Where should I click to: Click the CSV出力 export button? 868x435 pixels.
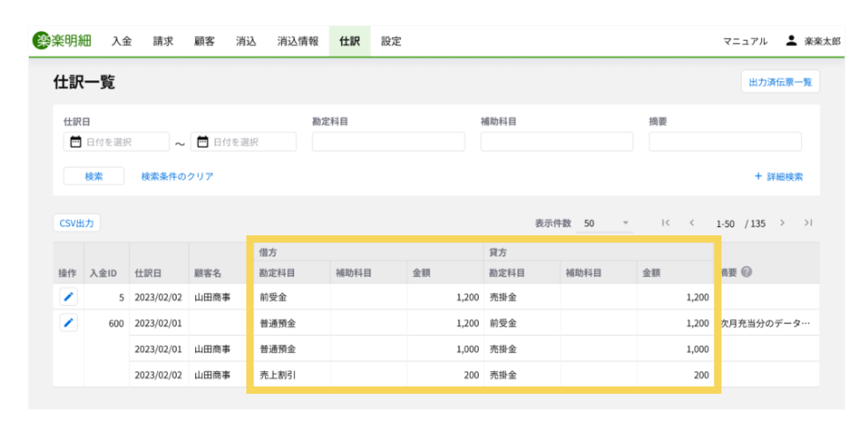click(76, 223)
